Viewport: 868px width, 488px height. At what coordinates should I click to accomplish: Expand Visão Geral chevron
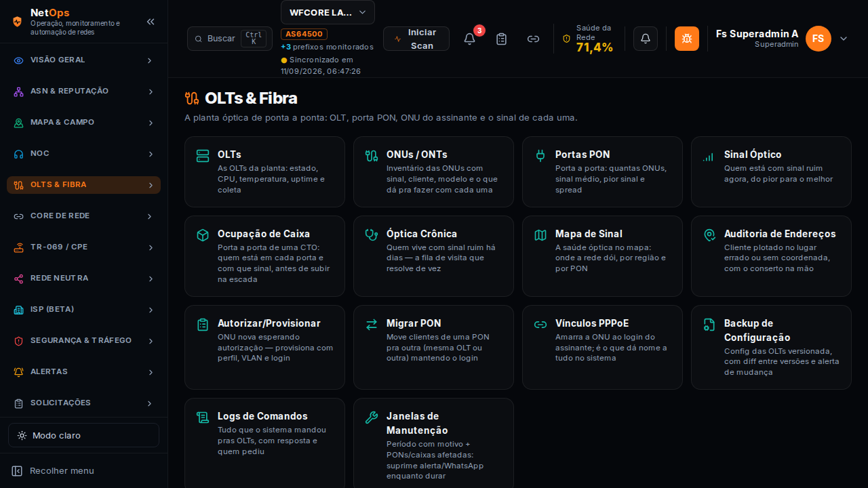tap(150, 60)
